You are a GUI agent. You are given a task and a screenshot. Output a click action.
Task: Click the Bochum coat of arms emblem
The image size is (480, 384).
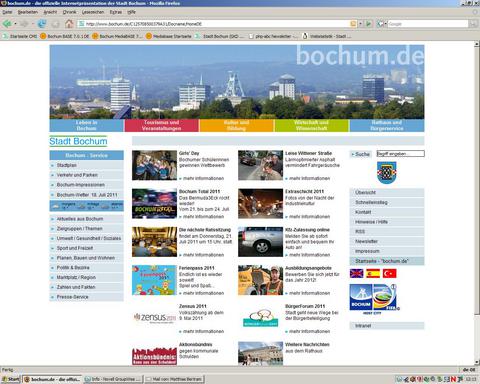[x=387, y=172]
